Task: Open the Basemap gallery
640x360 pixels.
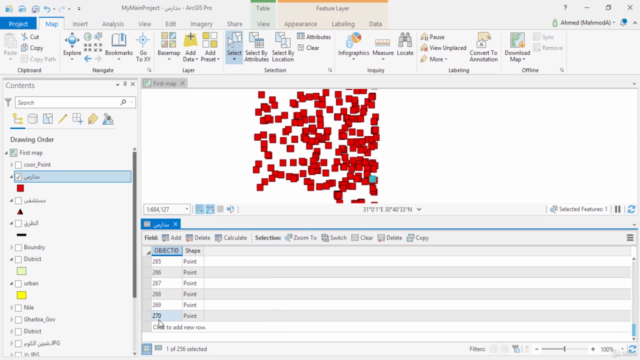Action: point(169,47)
